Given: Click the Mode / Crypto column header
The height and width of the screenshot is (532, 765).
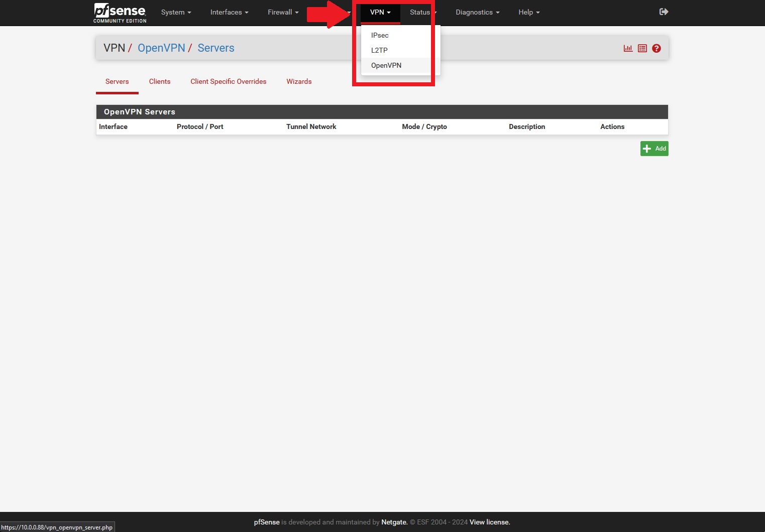Looking at the screenshot, I should (424, 126).
